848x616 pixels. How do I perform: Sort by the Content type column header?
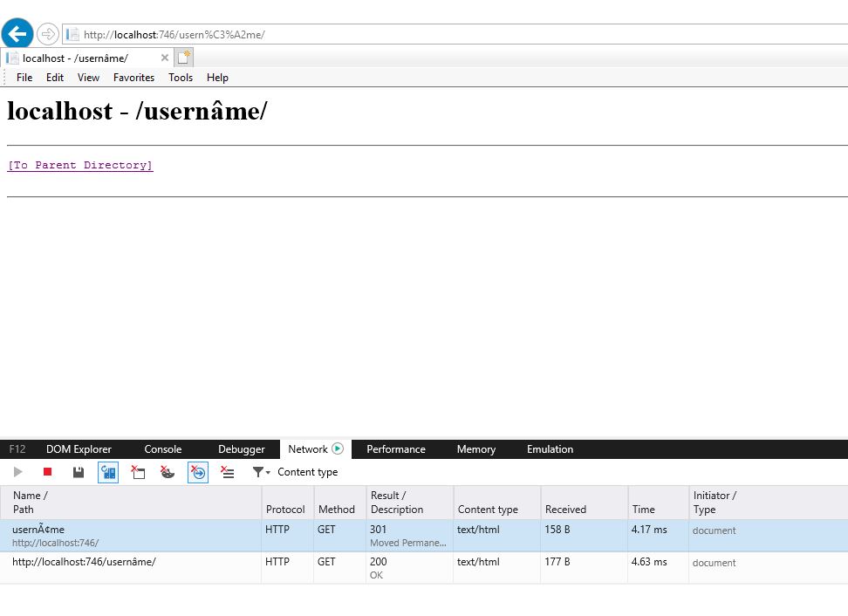(497, 503)
